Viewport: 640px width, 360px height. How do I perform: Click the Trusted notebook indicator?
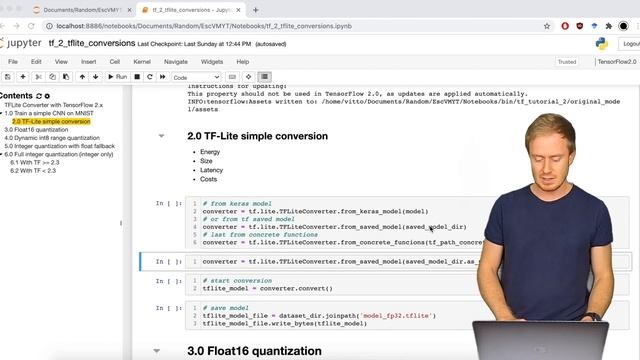(x=567, y=62)
